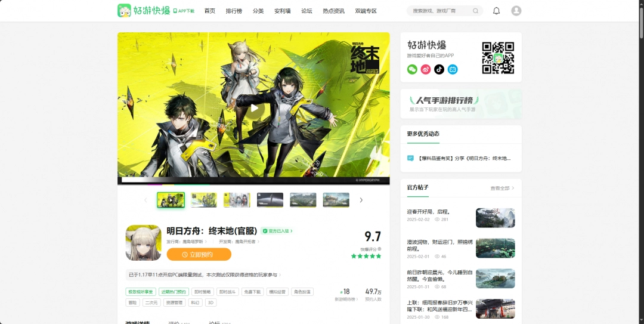This screenshot has width=644, height=324.
Task: Open the 官方已入驻 badge
Action: tap(277, 231)
